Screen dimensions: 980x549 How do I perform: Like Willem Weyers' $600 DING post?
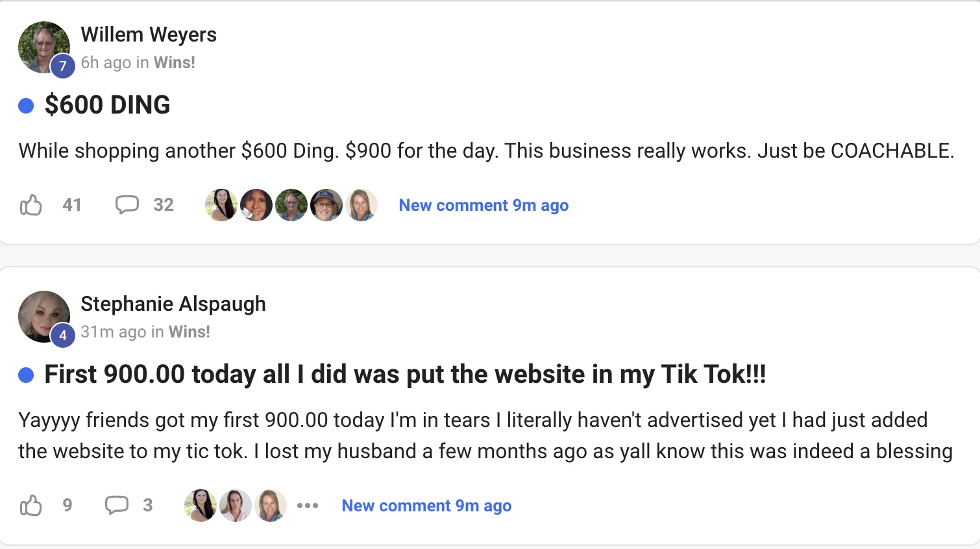tap(31, 205)
